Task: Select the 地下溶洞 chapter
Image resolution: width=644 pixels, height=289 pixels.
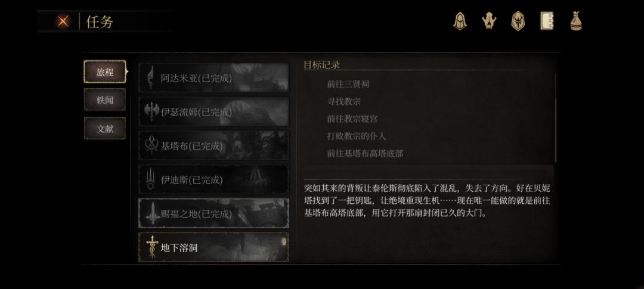Action: click(213, 247)
